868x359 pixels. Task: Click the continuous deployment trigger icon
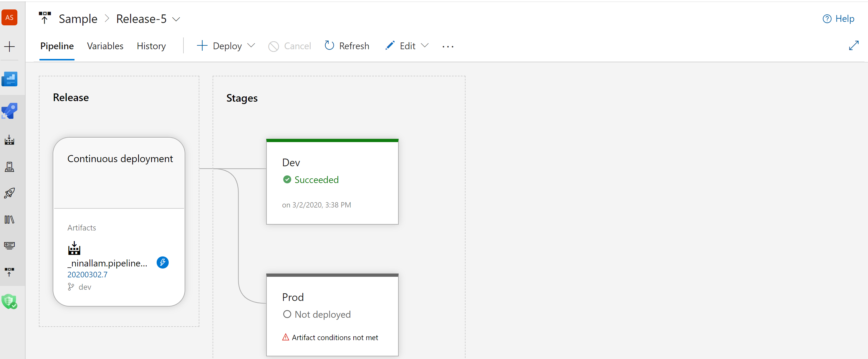click(163, 262)
